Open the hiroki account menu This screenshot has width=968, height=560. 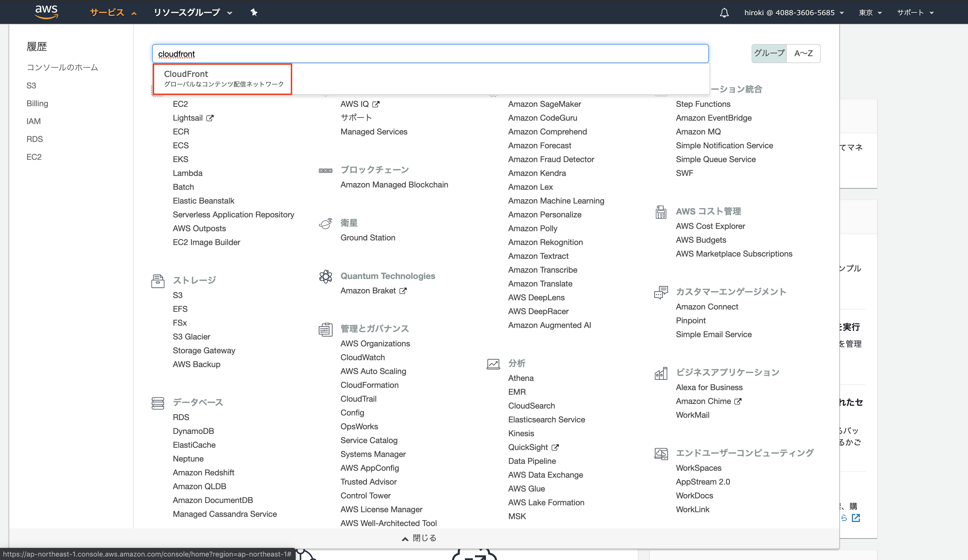(794, 13)
